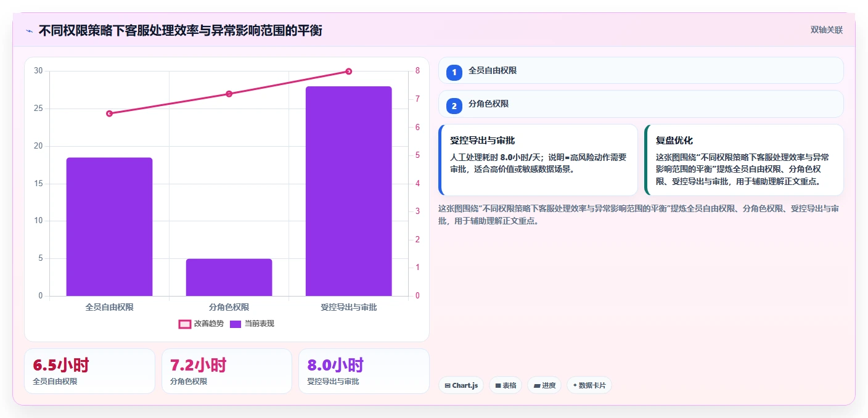
Task: Click the x-axis label 受控导出与审批
Action: tap(348, 307)
